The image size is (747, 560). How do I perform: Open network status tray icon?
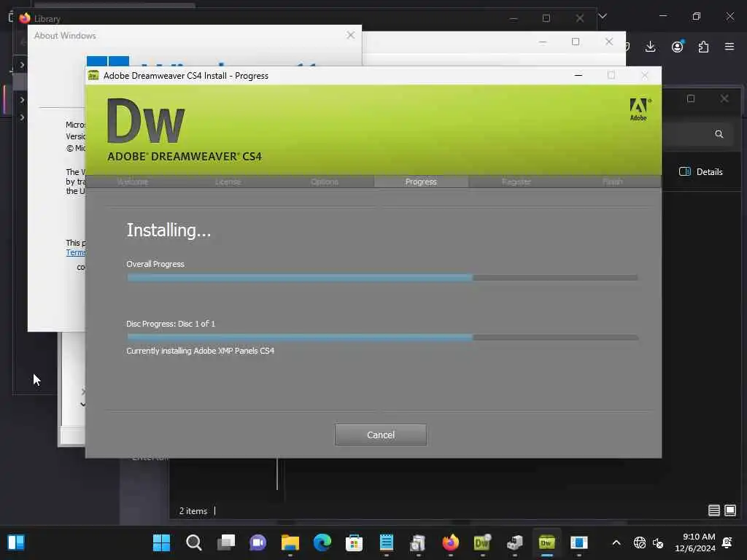point(639,542)
